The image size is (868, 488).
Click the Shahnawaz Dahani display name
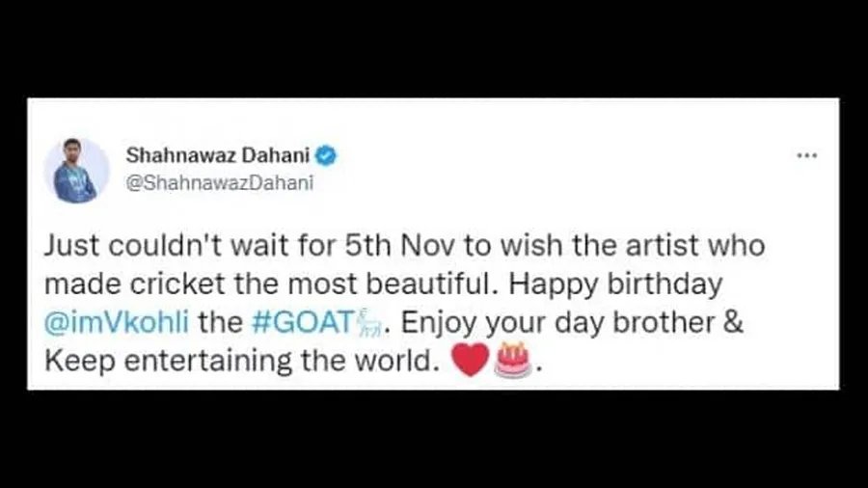pyautogui.click(x=218, y=155)
